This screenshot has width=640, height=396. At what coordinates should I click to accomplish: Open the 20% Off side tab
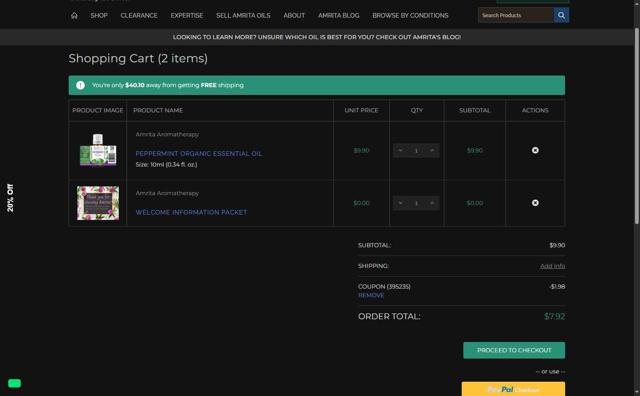pyautogui.click(x=10, y=198)
